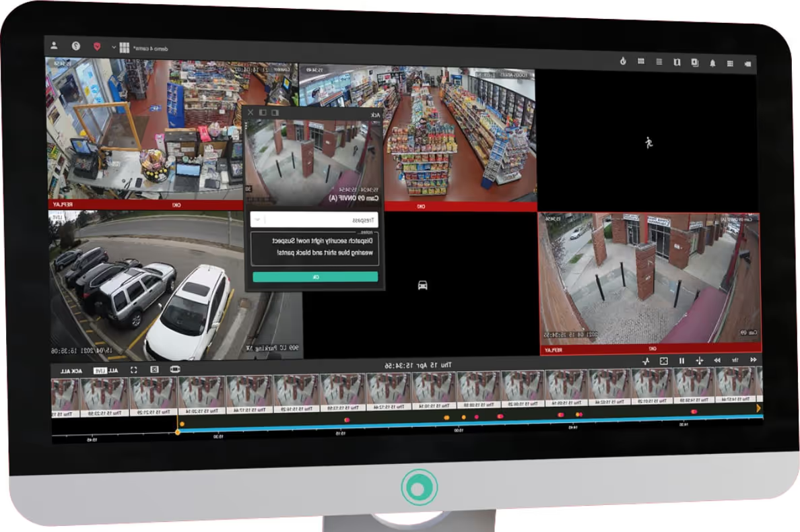Toggle the ALL events filter
Viewport: 800px width, 532px height.
point(112,370)
